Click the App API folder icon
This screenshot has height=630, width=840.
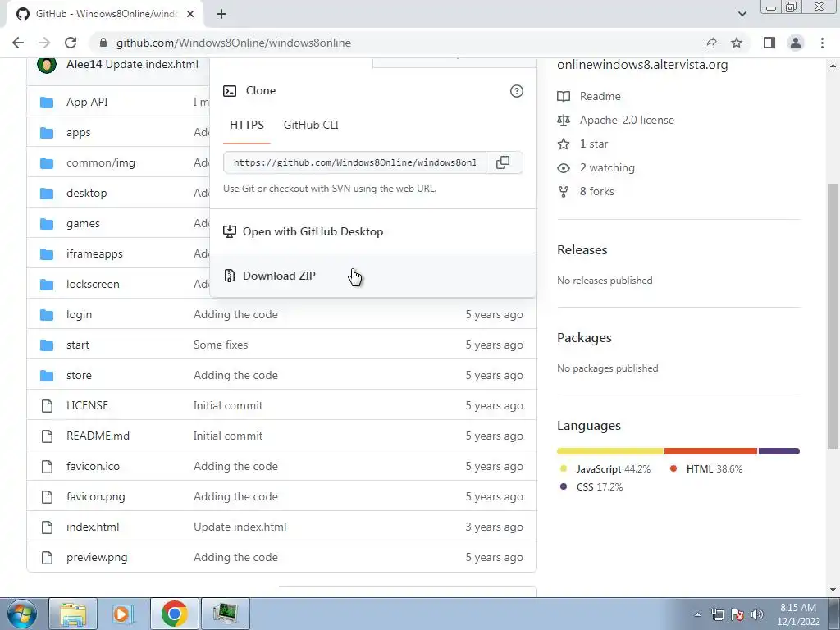(47, 103)
